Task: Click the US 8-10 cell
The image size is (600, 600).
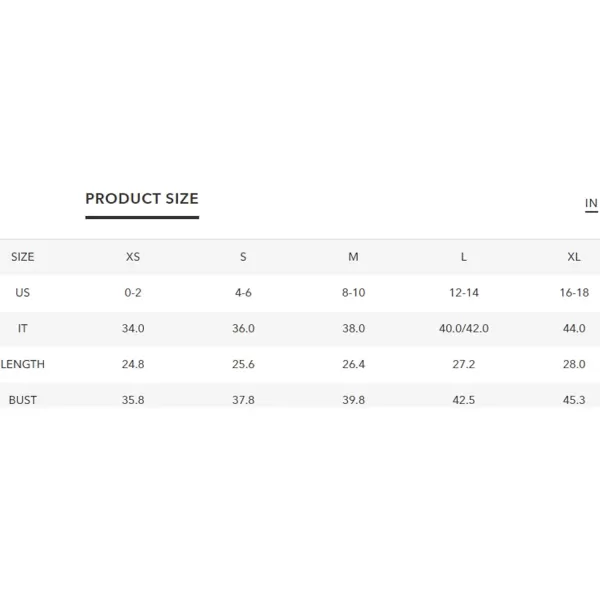Action: tap(353, 293)
